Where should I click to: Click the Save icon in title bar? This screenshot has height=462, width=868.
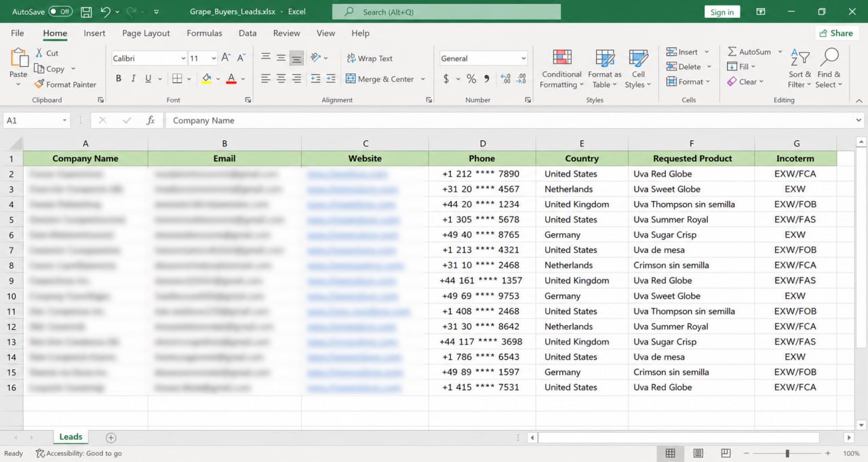(86, 12)
